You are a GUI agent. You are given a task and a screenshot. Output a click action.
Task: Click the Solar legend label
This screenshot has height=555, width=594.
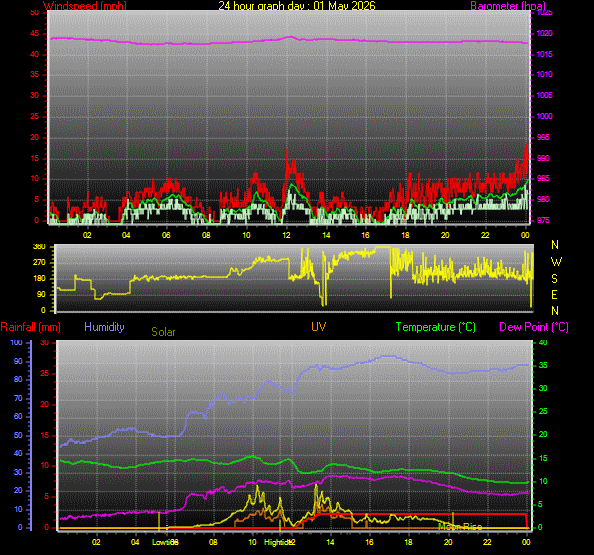tap(163, 332)
